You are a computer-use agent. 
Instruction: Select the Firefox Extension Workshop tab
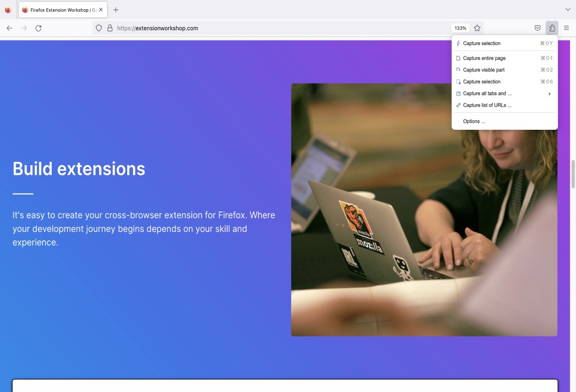[x=63, y=10]
